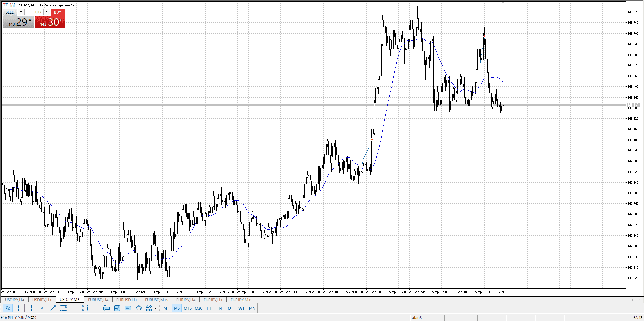Click the connection status bars indicator
644x321 pixels.
[x=629, y=317]
